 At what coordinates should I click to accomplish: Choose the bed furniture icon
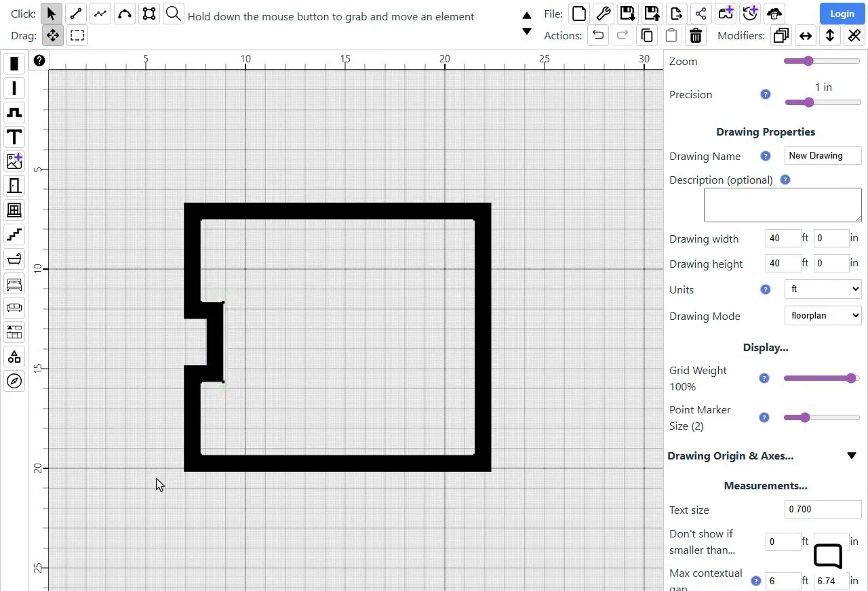(14, 283)
